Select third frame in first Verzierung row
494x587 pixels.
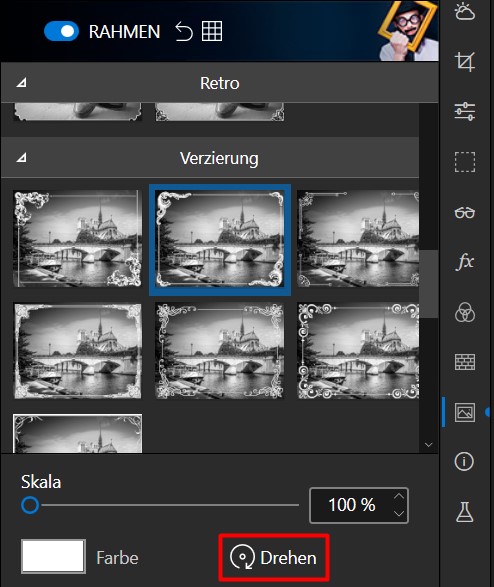click(x=358, y=238)
